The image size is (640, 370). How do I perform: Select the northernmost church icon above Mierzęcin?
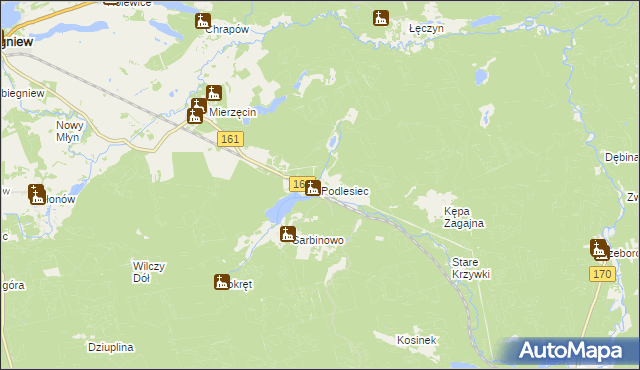point(213,93)
